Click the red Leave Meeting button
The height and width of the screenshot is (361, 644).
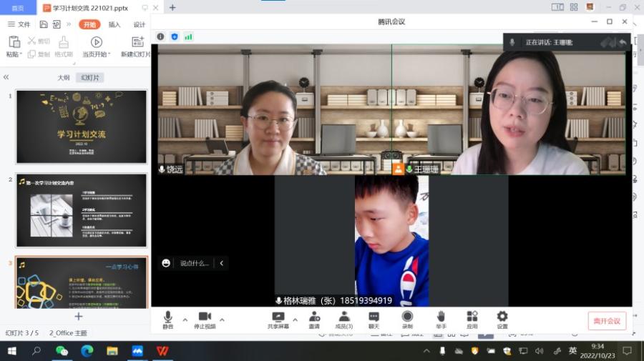[x=607, y=321]
